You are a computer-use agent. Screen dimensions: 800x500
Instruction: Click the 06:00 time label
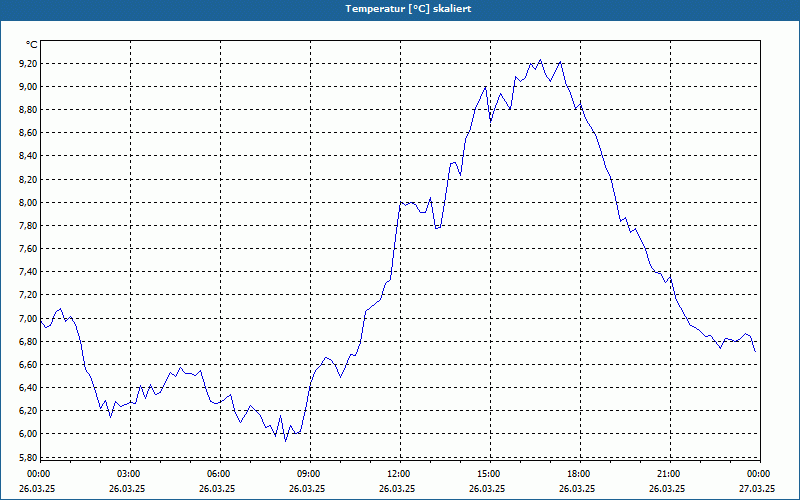pyautogui.click(x=220, y=474)
